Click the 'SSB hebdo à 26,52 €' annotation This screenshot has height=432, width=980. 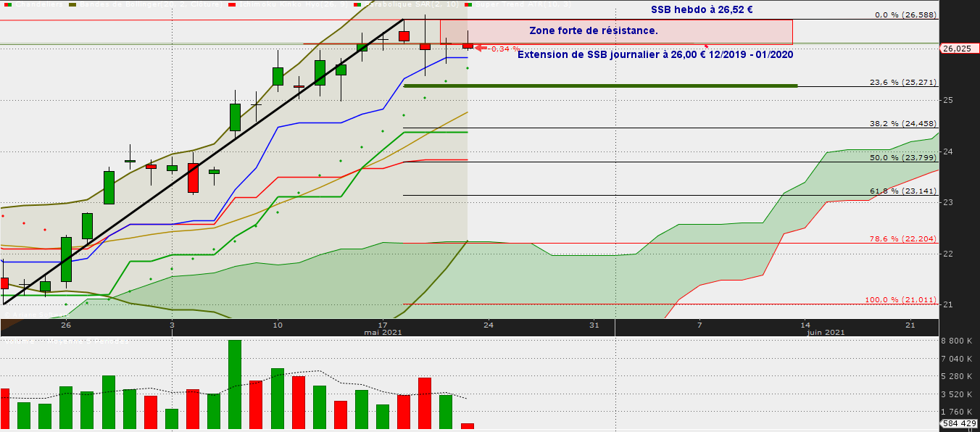(x=701, y=10)
